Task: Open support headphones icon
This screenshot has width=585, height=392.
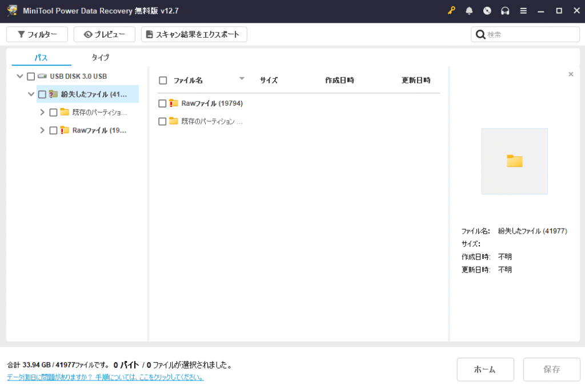Action: [x=504, y=11]
